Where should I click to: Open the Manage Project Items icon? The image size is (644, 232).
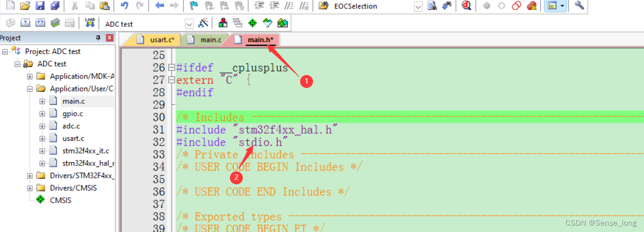223,23
